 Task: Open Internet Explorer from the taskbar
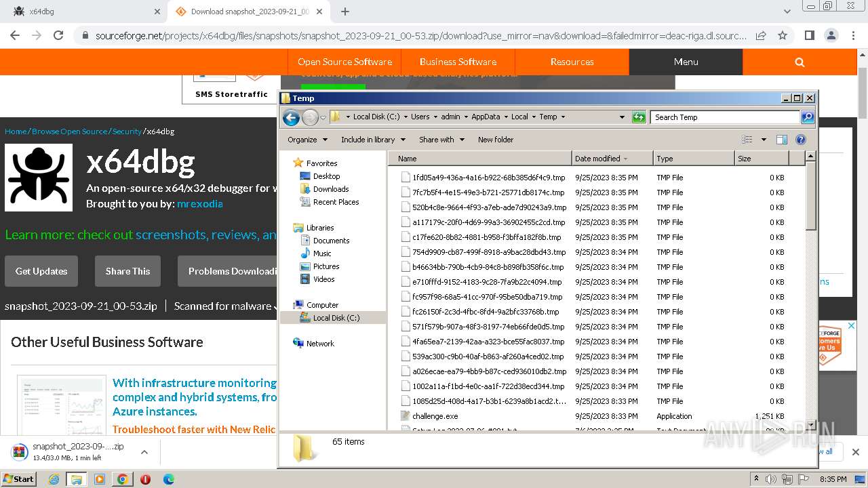(x=54, y=479)
